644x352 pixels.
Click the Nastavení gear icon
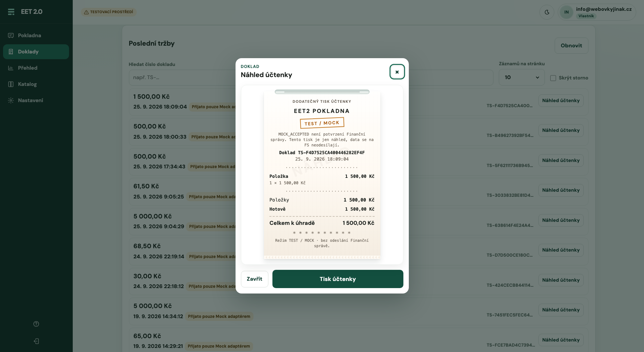[x=11, y=100]
